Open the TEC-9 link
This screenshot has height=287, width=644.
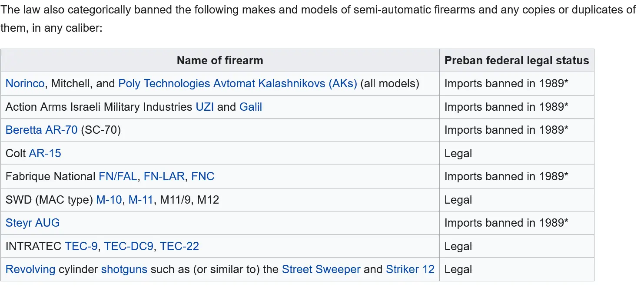81,246
